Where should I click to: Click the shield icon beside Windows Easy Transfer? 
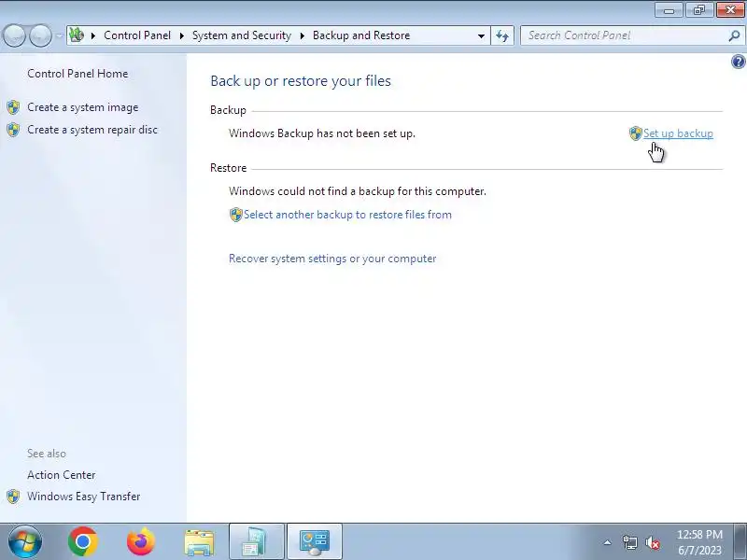13,497
